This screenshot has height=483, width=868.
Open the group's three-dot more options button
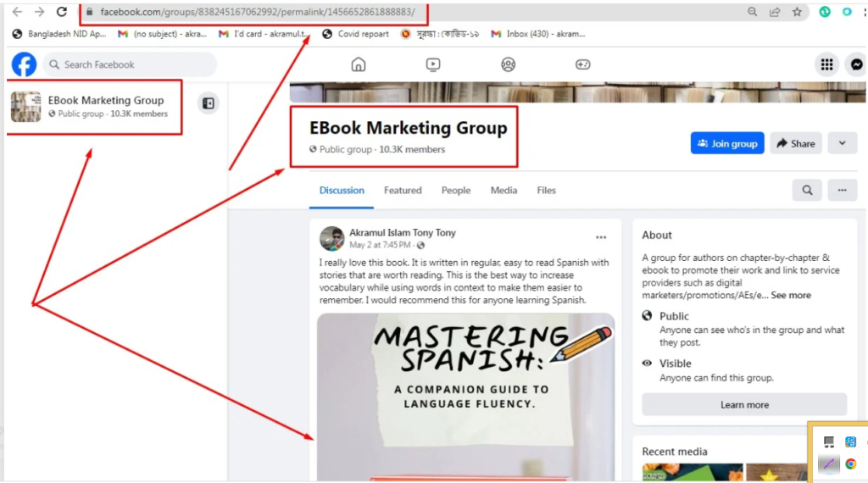pos(842,191)
